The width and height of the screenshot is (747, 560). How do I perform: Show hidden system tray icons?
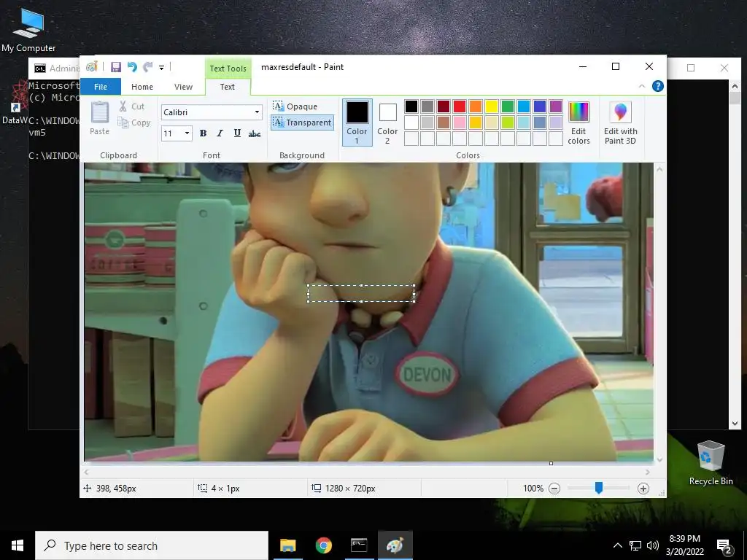pos(617,545)
